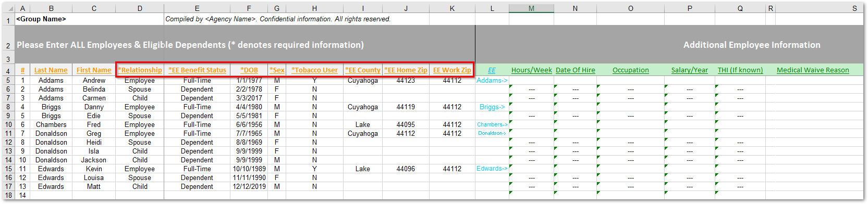Select the first name cell 'Louisa'
This screenshot has height=204, width=868.
(x=94, y=177)
